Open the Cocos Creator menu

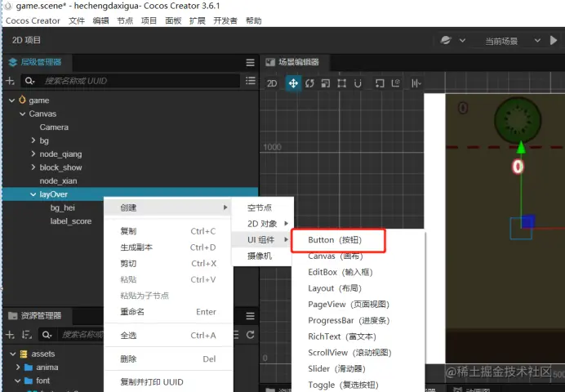33,21
